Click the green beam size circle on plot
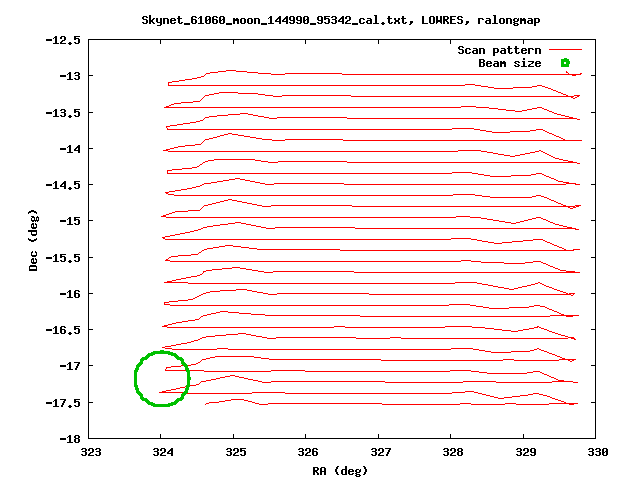 [x=161, y=378]
